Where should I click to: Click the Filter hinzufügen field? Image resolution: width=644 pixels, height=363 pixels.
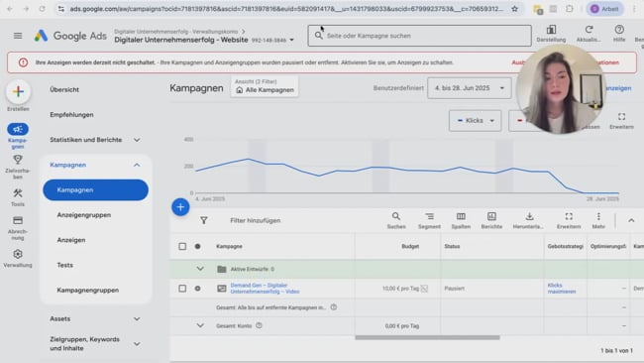pyautogui.click(x=255, y=221)
